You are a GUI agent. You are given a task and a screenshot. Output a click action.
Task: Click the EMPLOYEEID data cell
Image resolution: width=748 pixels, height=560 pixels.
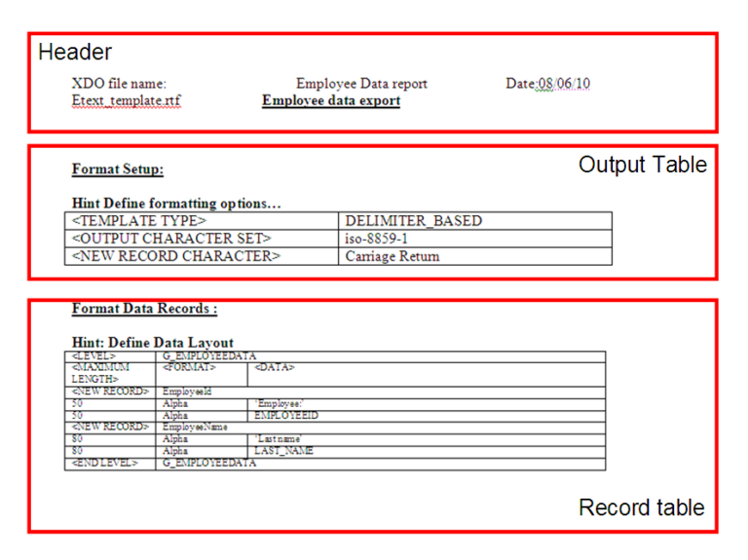285,416
